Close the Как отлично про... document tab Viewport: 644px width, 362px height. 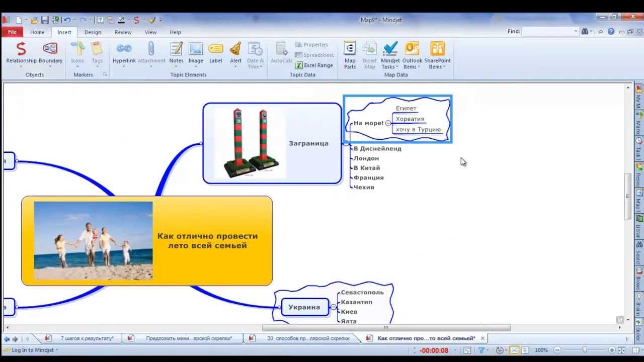pos(482,338)
